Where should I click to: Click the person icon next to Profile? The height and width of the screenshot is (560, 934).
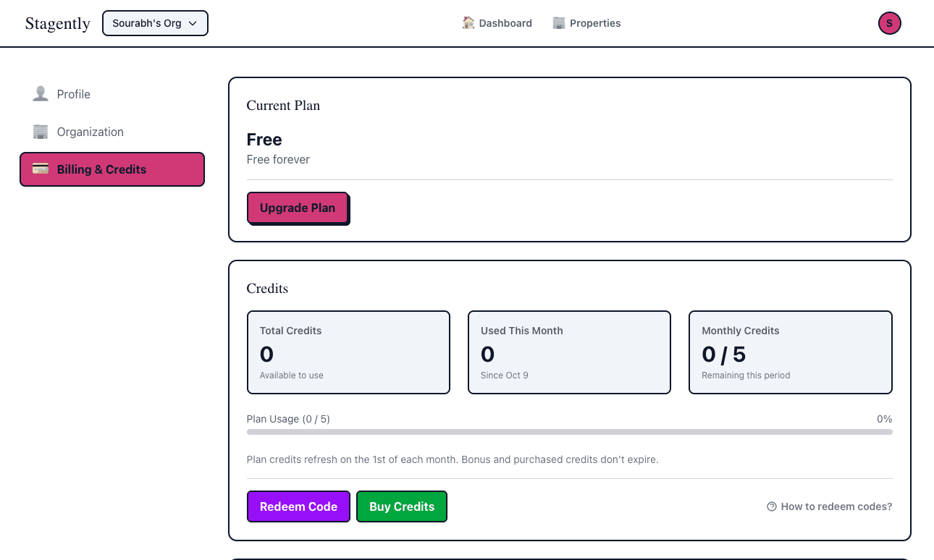click(41, 94)
